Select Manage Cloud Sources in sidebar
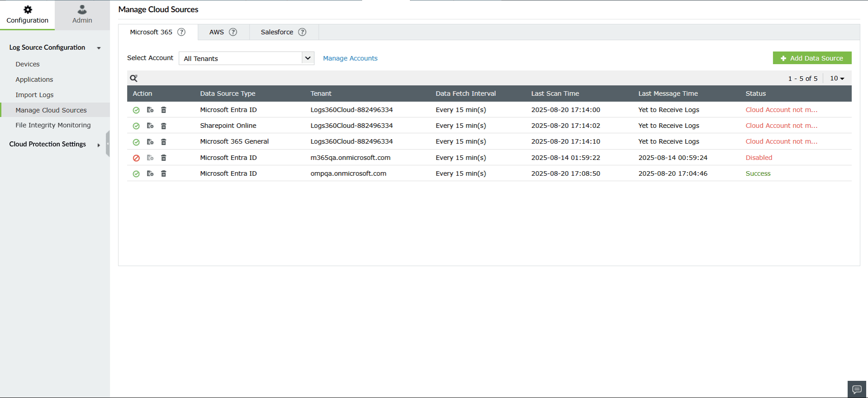Image resolution: width=868 pixels, height=398 pixels. coord(55,110)
